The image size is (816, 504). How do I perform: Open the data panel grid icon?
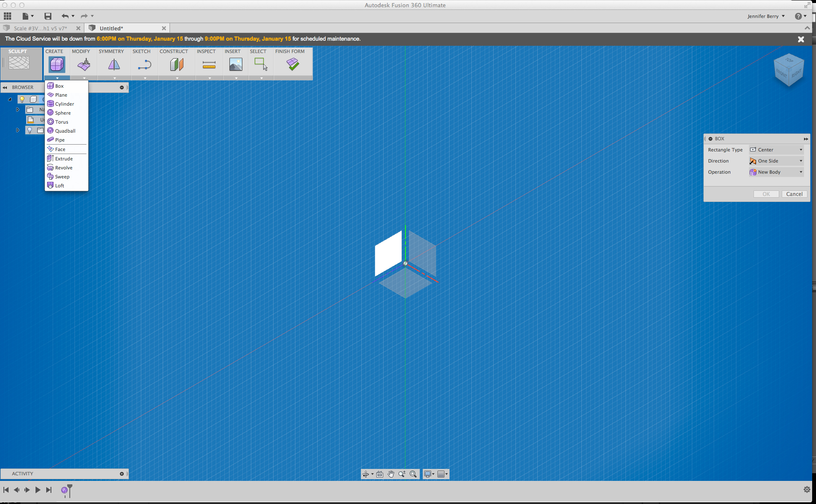[7, 16]
